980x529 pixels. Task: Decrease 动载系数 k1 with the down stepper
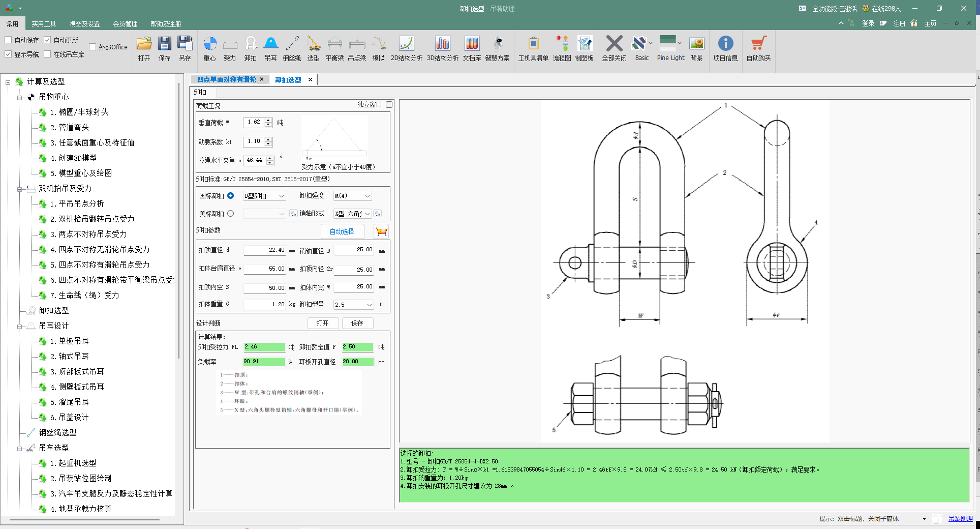[x=268, y=144]
